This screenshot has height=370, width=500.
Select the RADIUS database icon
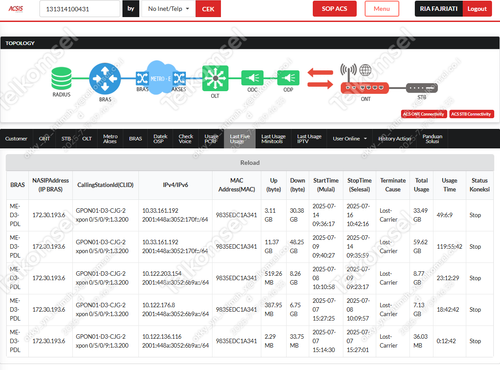click(x=61, y=79)
